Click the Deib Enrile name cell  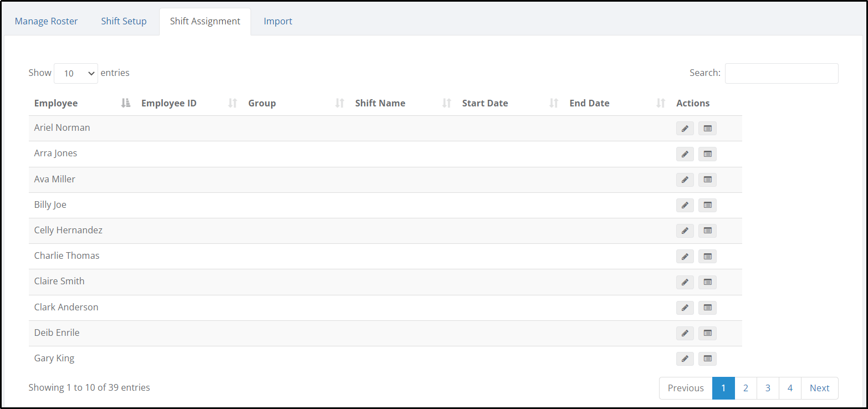[x=57, y=333]
